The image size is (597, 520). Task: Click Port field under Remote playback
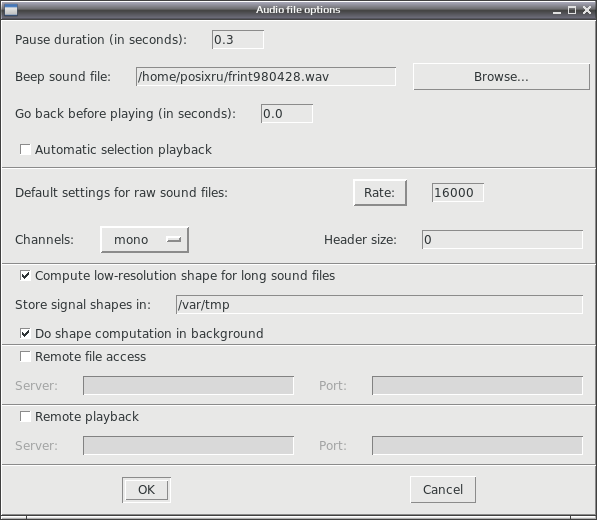click(477, 445)
